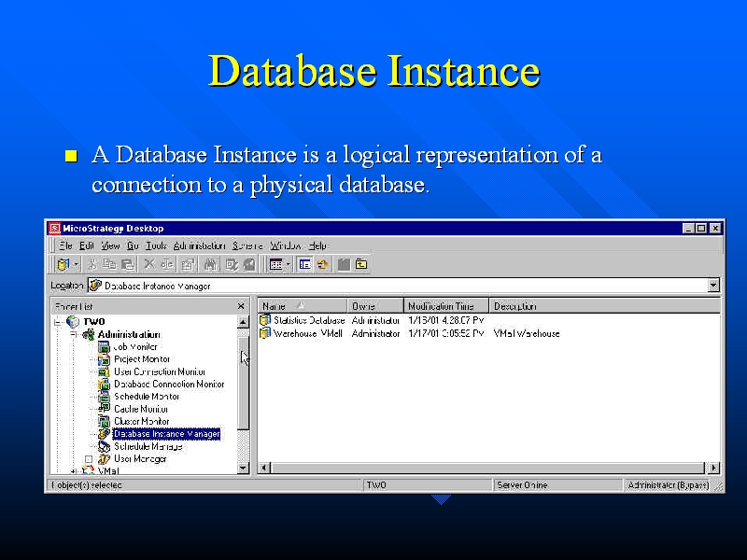
Task: Expand the User Manager tree node
Action: click(x=90, y=459)
